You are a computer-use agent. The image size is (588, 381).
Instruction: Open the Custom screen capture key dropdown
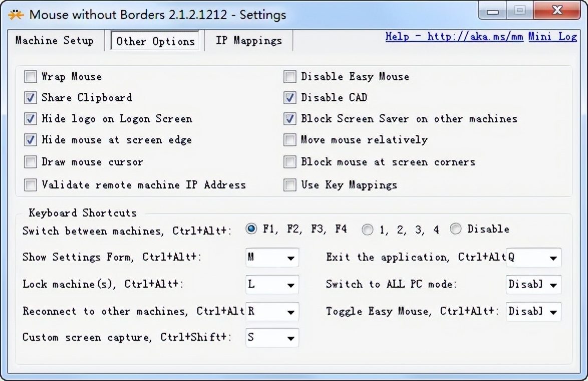(272, 338)
